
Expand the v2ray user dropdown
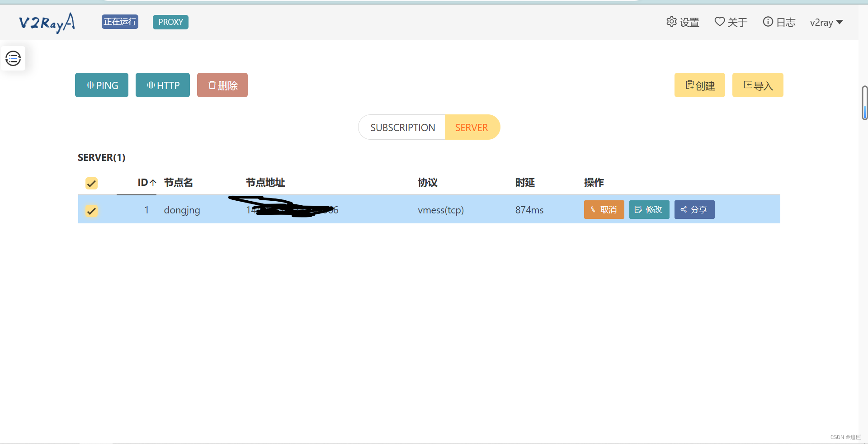tap(826, 22)
